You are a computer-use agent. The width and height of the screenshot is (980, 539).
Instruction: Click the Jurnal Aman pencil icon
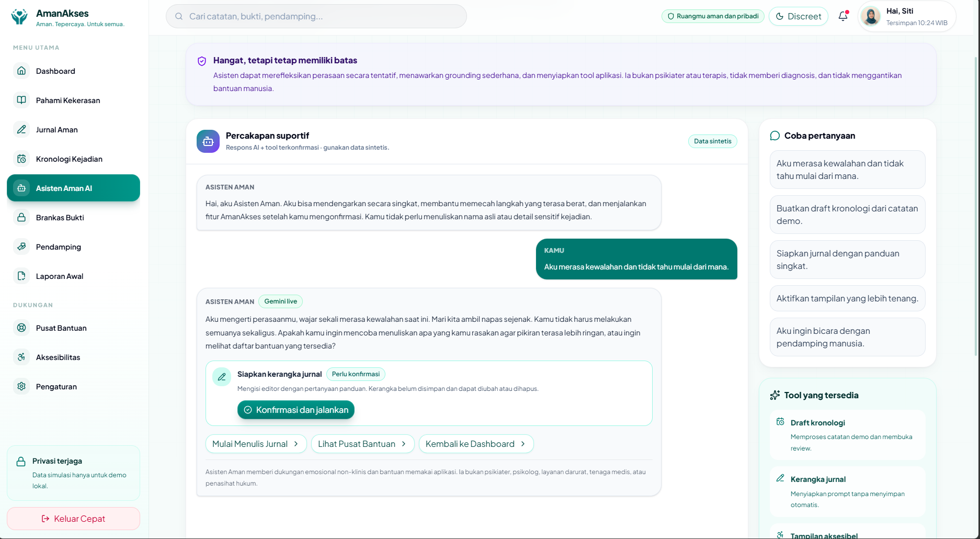(x=21, y=129)
